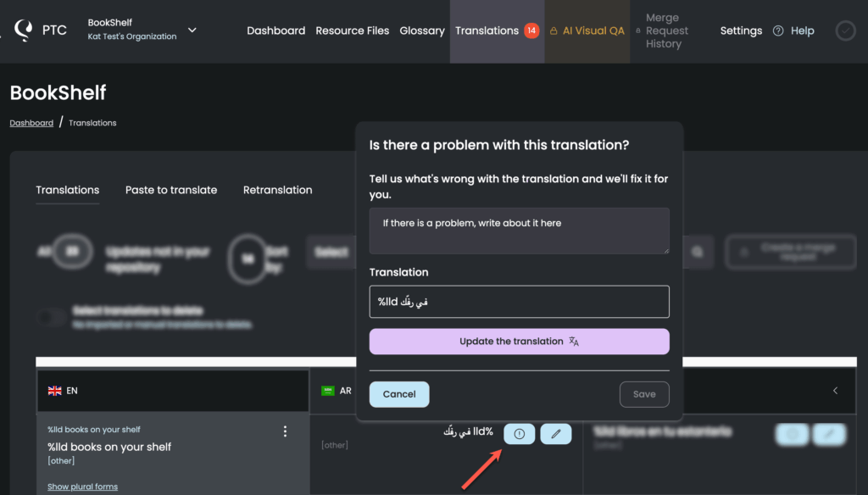Click the Update the translation button
Image resolution: width=868 pixels, height=495 pixels.
click(520, 342)
